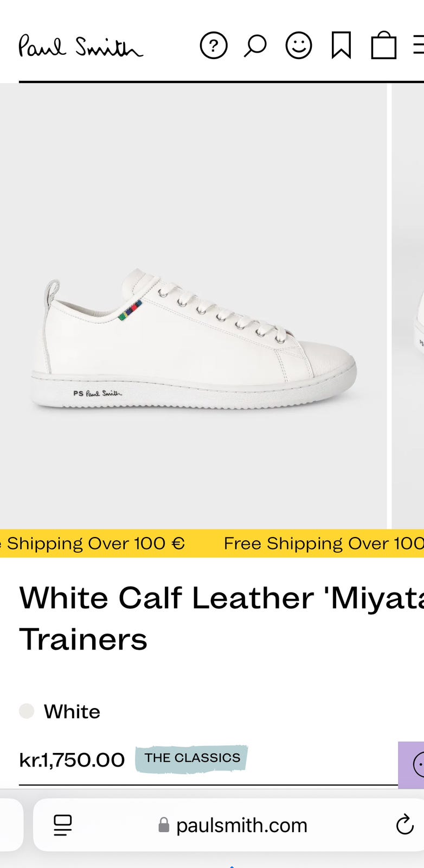Go to homepage via Paul Smith logo
Screen dimensions: 424x868
(81, 47)
